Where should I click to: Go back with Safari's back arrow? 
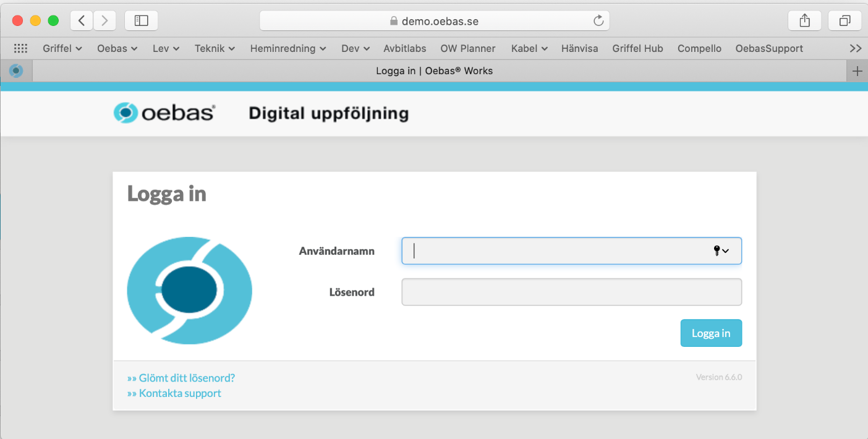click(82, 20)
